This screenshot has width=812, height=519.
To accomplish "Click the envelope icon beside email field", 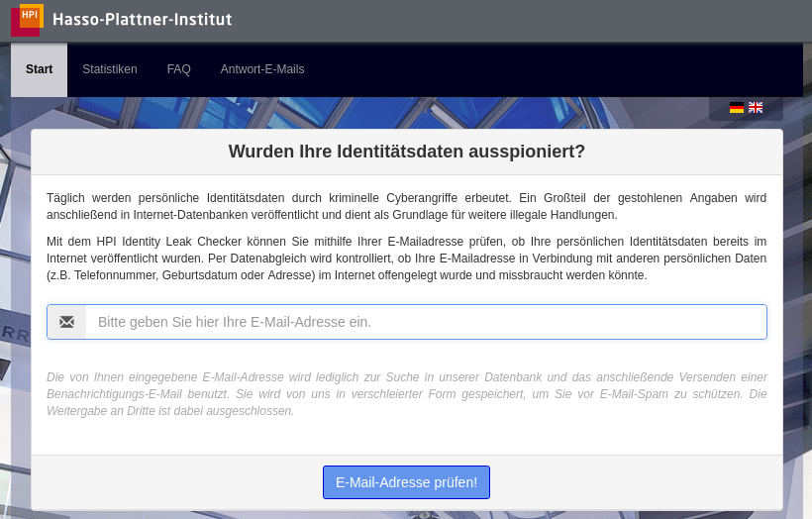I will [x=67, y=322].
